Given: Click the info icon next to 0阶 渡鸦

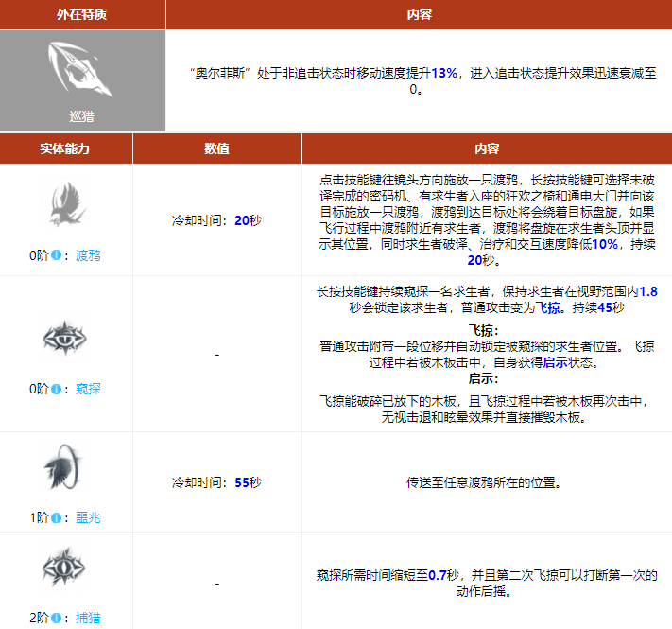Looking at the screenshot, I should point(56,255).
